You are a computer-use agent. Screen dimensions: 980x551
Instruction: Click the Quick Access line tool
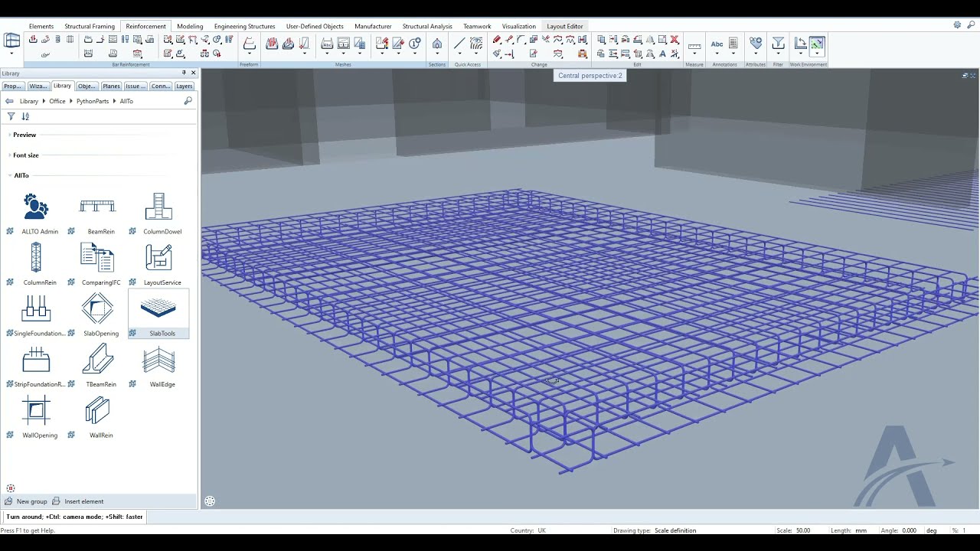click(459, 44)
